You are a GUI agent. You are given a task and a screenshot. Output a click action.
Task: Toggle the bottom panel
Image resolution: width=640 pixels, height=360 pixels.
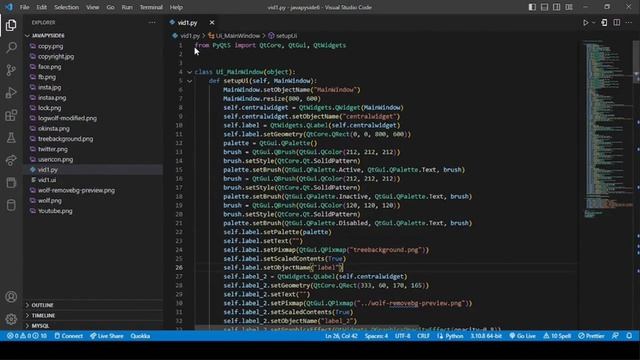click(x=544, y=7)
